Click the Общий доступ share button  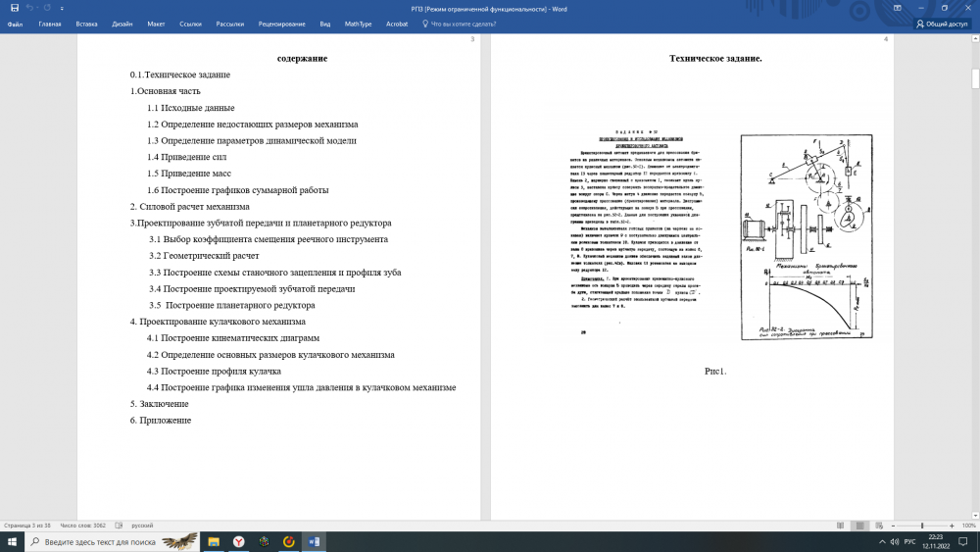[x=942, y=24]
